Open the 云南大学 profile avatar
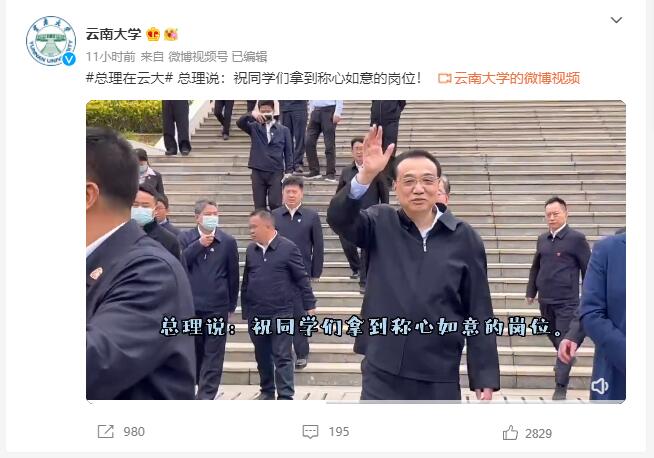Screen dimensions: 654x458 pyautogui.click(x=51, y=41)
